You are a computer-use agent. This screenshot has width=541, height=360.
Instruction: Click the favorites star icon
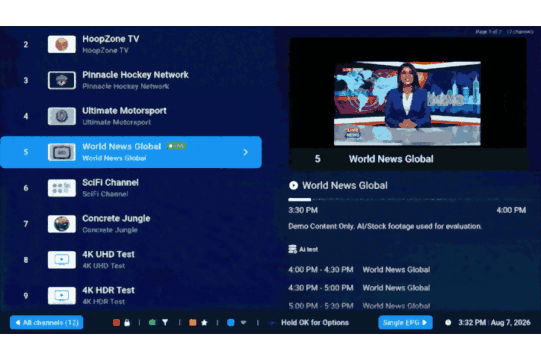pos(204,322)
